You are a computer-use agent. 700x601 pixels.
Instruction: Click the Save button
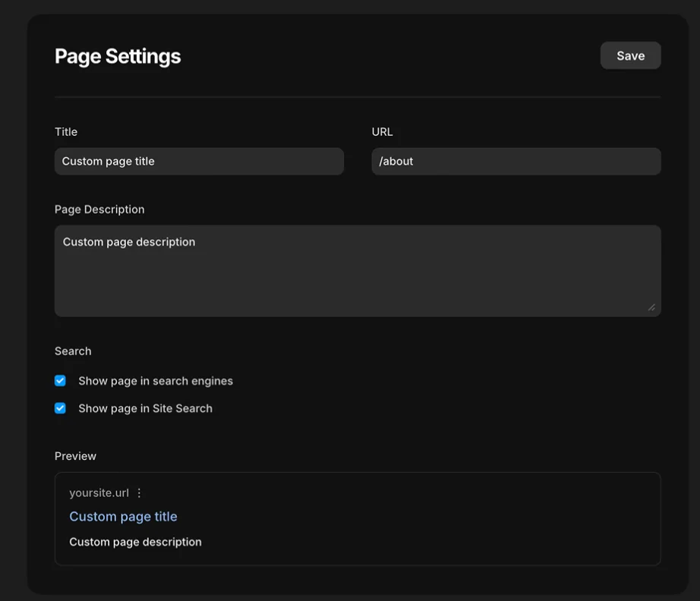pyautogui.click(x=630, y=55)
